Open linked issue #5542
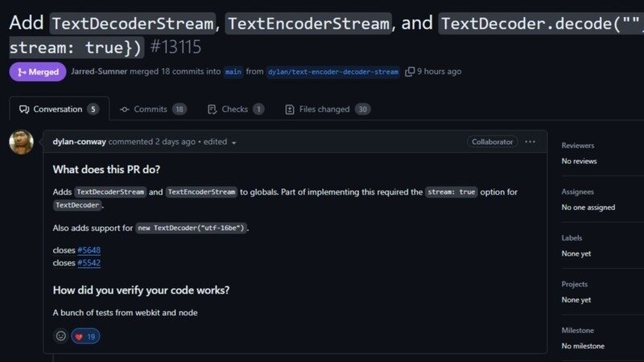 pos(89,262)
